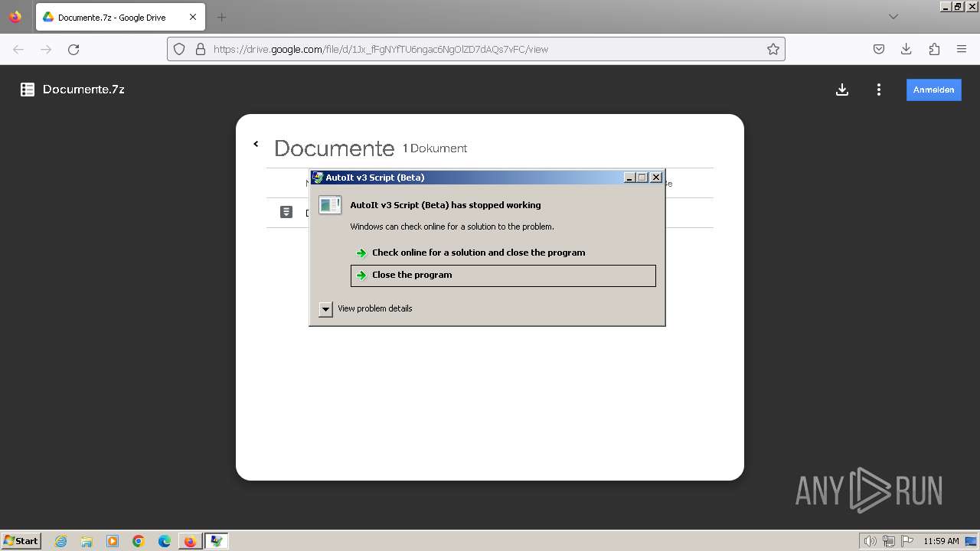Screen dimensions: 980x551
Task: Go back to the previous page
Action: [18, 49]
